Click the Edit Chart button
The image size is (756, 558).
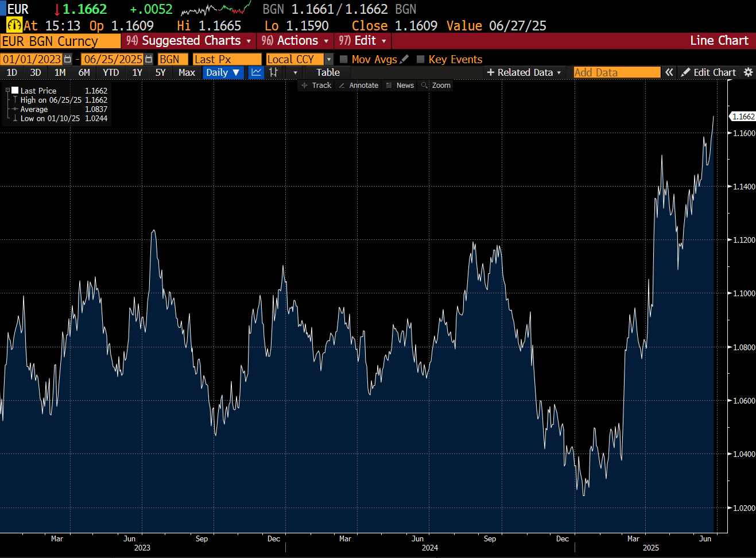(708, 72)
